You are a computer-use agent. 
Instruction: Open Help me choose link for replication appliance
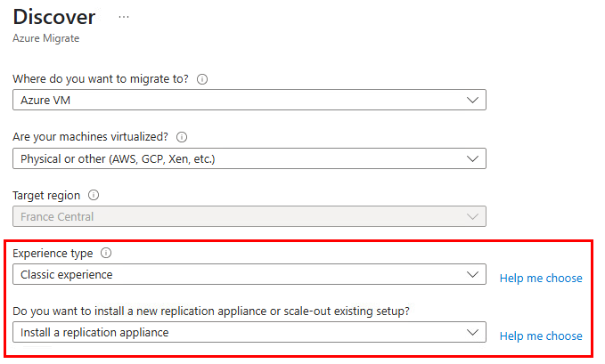click(x=541, y=336)
